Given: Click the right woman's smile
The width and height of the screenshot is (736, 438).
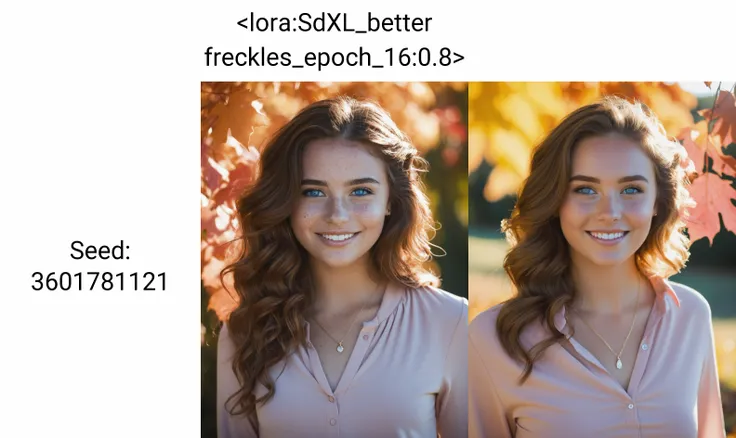Looking at the screenshot, I should click(x=607, y=236).
